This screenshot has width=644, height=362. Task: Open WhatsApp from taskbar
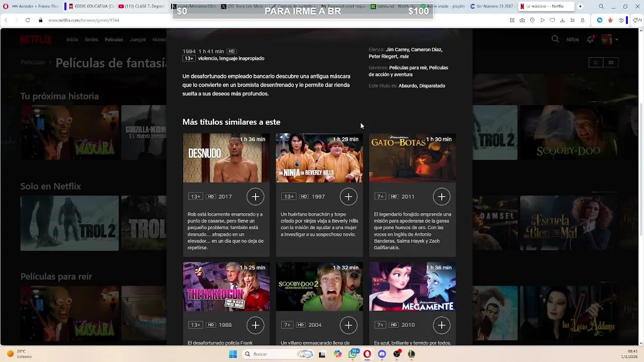coord(353,354)
